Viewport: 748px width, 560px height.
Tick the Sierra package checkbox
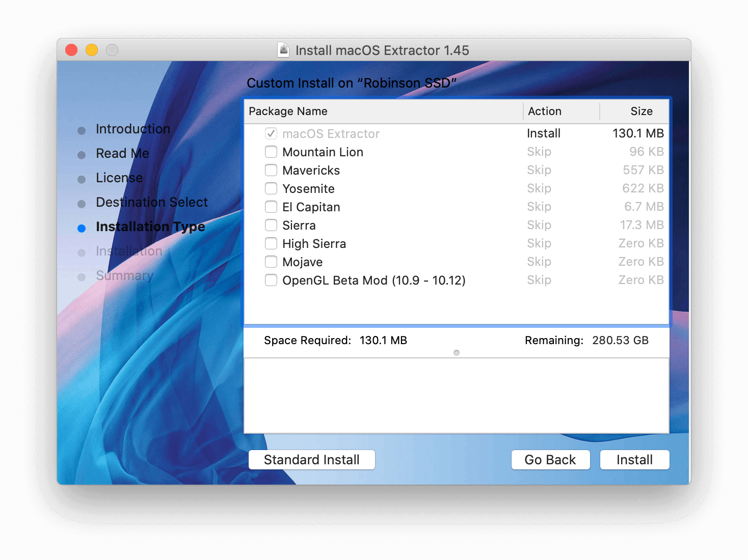tap(271, 226)
